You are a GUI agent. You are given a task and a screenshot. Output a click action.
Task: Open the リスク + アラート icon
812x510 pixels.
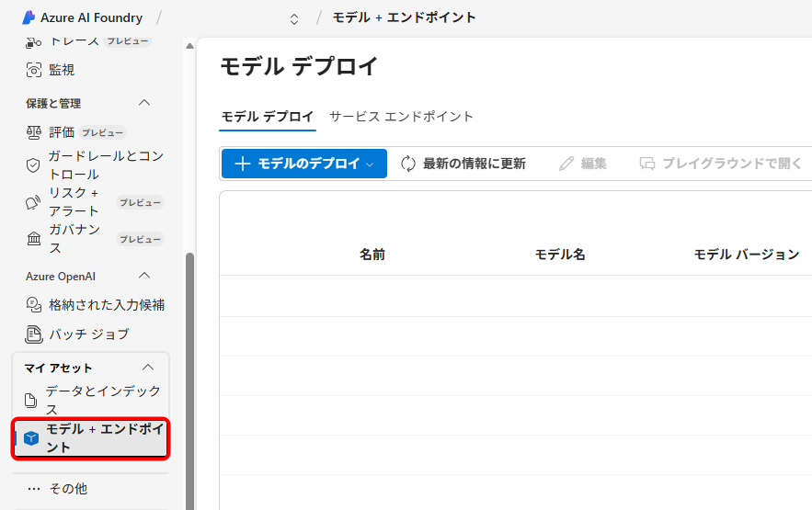tap(34, 202)
